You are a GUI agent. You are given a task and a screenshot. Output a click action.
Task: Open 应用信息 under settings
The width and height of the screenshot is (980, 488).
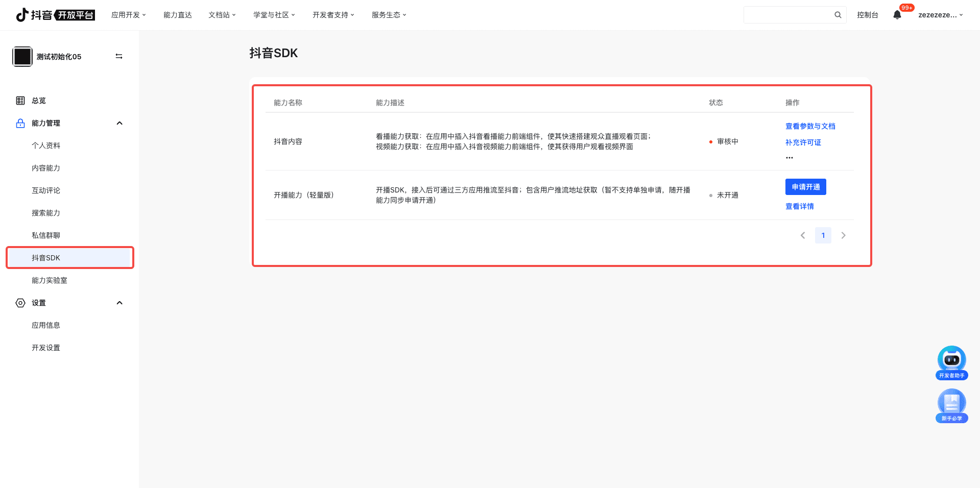point(46,325)
